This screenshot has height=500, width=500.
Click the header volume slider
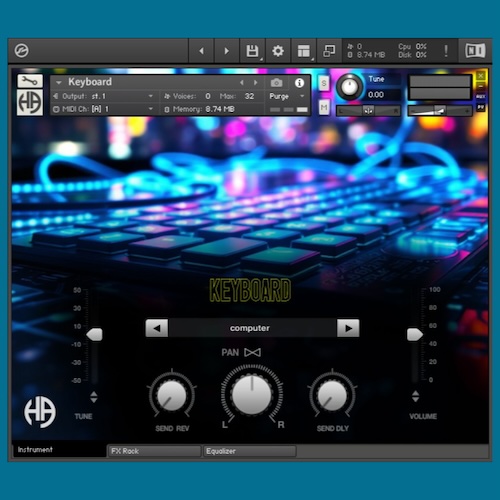point(440,110)
